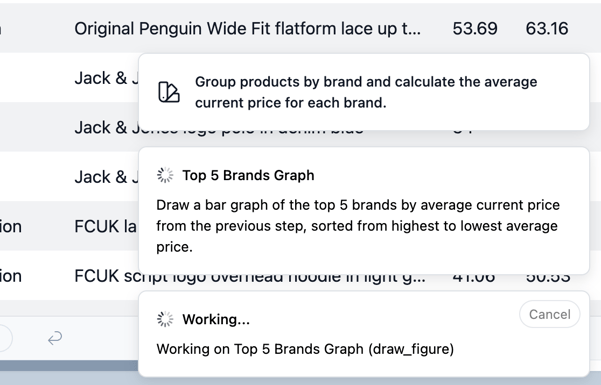Viewport: 601px width, 385px height.
Task: Select the Working... status heading
Action: click(216, 319)
